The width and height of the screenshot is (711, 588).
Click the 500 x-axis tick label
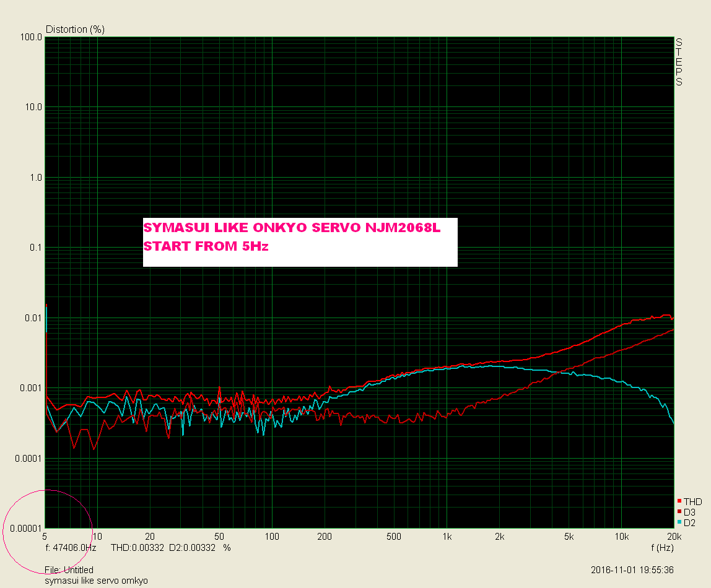(394, 537)
